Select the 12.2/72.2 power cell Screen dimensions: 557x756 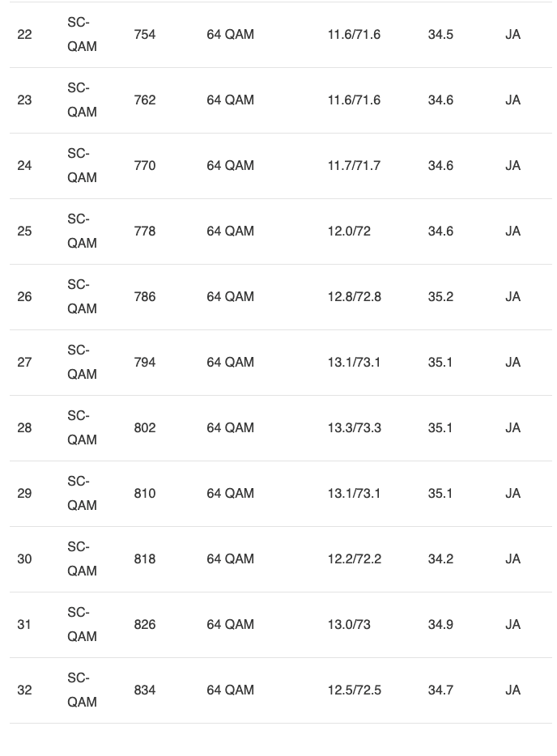[354, 559]
